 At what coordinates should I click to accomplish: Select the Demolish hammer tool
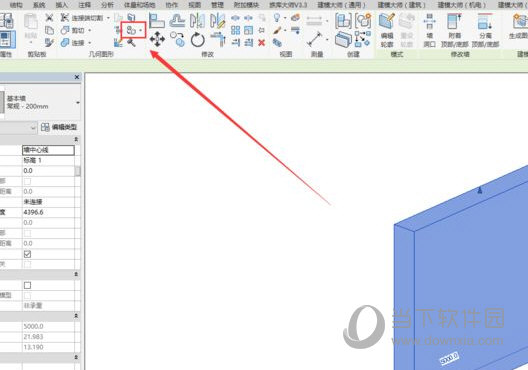pos(131,43)
